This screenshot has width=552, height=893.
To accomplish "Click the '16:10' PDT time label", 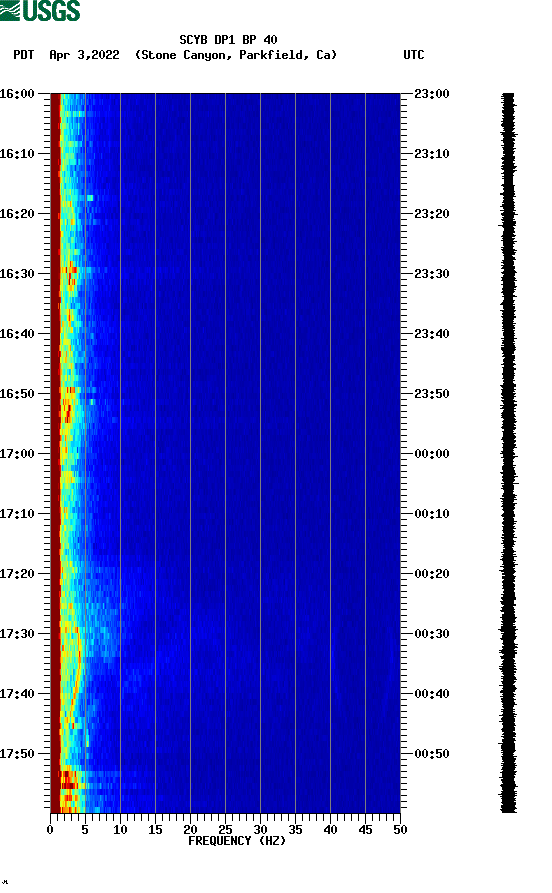I will pos(17,154).
